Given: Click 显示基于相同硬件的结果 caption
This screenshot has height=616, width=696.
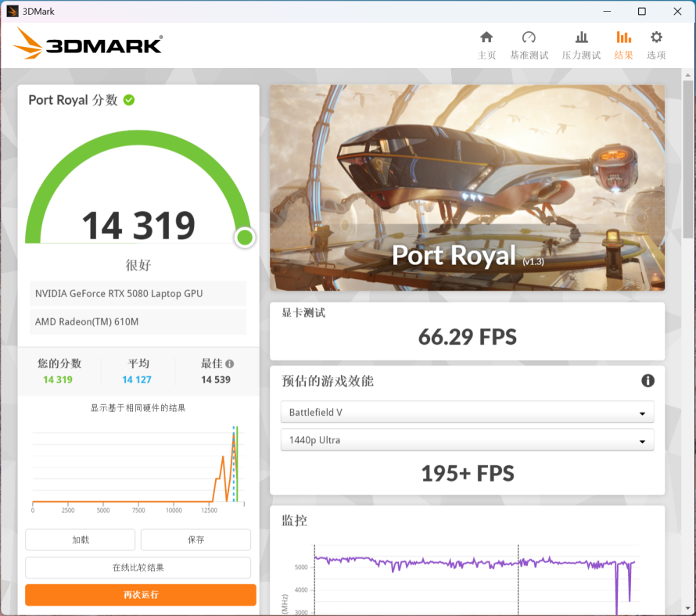Looking at the screenshot, I should click(138, 408).
